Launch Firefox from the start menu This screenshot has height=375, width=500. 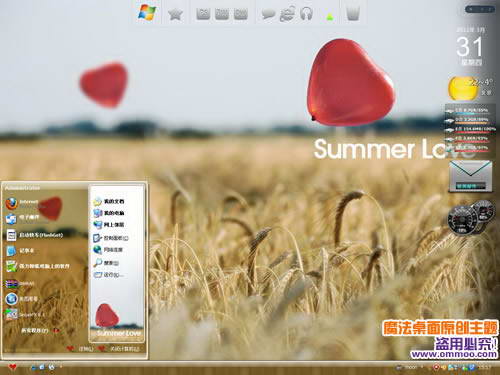coord(22,203)
